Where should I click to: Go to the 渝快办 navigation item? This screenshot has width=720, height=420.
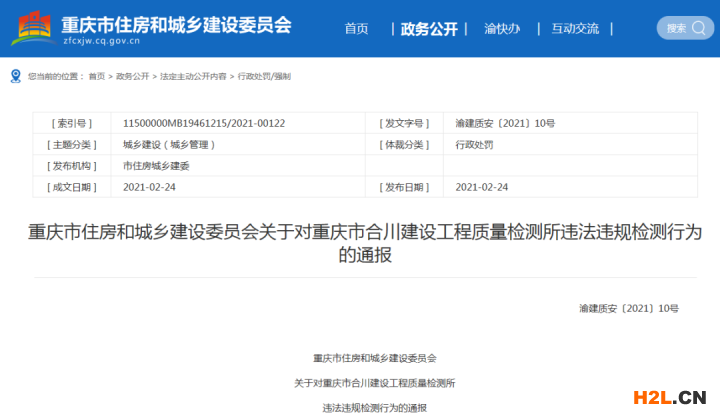click(501, 29)
